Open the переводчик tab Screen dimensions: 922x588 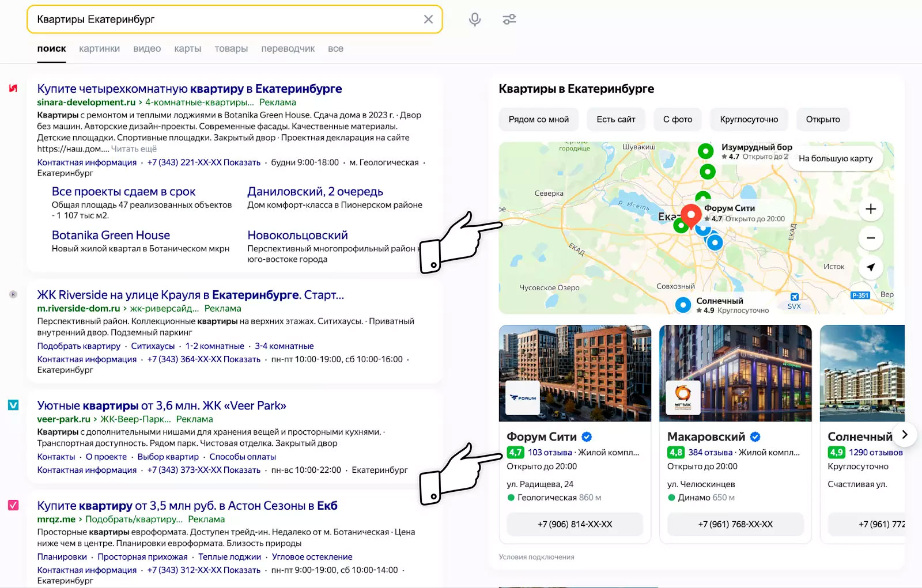[288, 49]
